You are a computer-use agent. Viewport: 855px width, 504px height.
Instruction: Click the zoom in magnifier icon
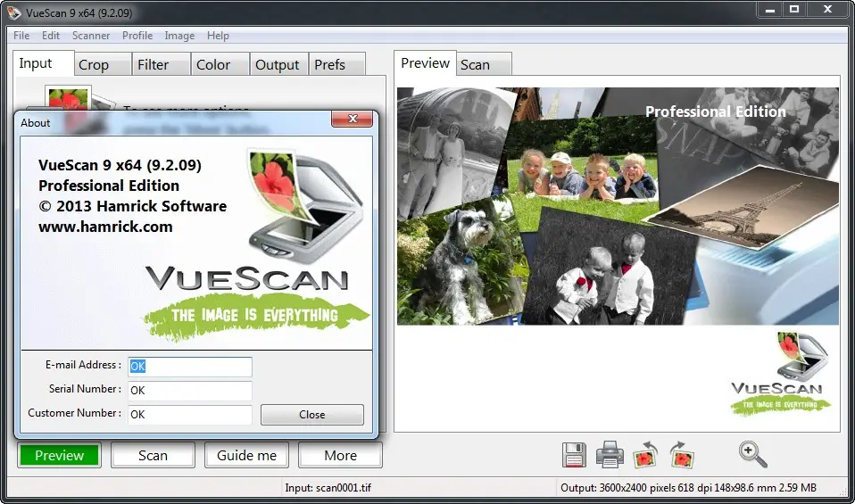pyautogui.click(x=753, y=454)
